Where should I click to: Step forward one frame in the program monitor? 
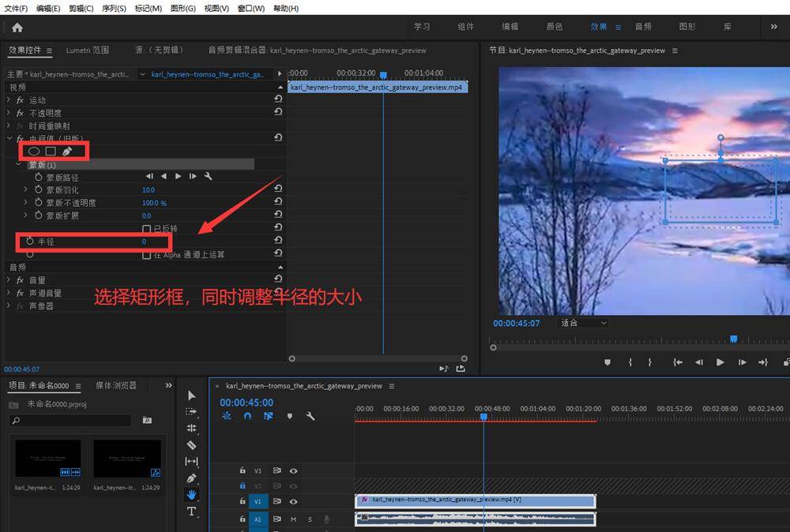[x=742, y=362]
